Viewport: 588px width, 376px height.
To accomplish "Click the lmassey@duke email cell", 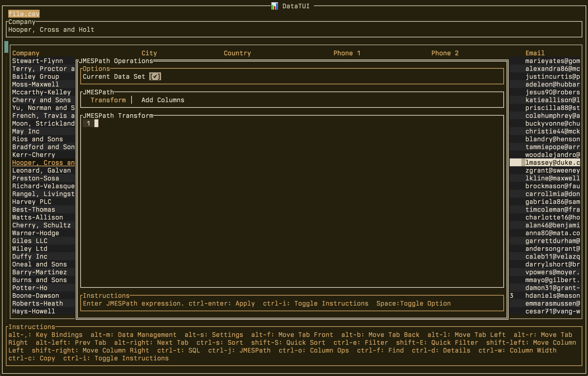I will pos(552,163).
